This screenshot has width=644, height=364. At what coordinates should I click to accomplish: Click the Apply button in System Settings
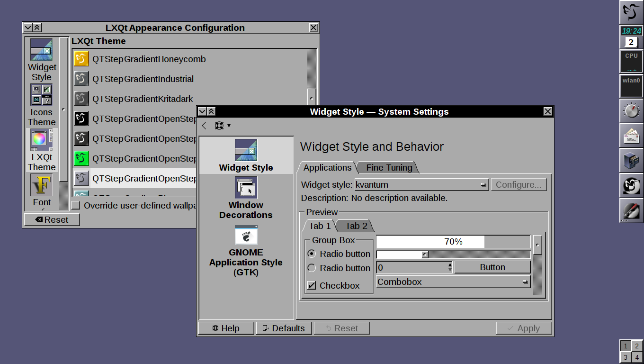point(524,328)
